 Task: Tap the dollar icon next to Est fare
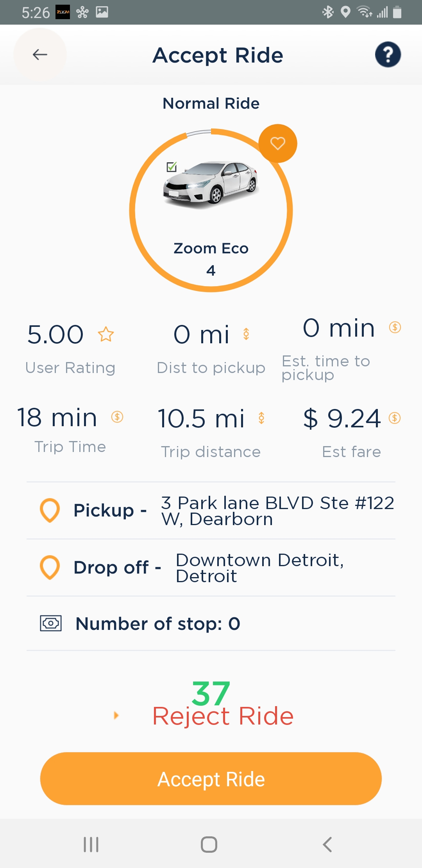pyautogui.click(x=395, y=418)
